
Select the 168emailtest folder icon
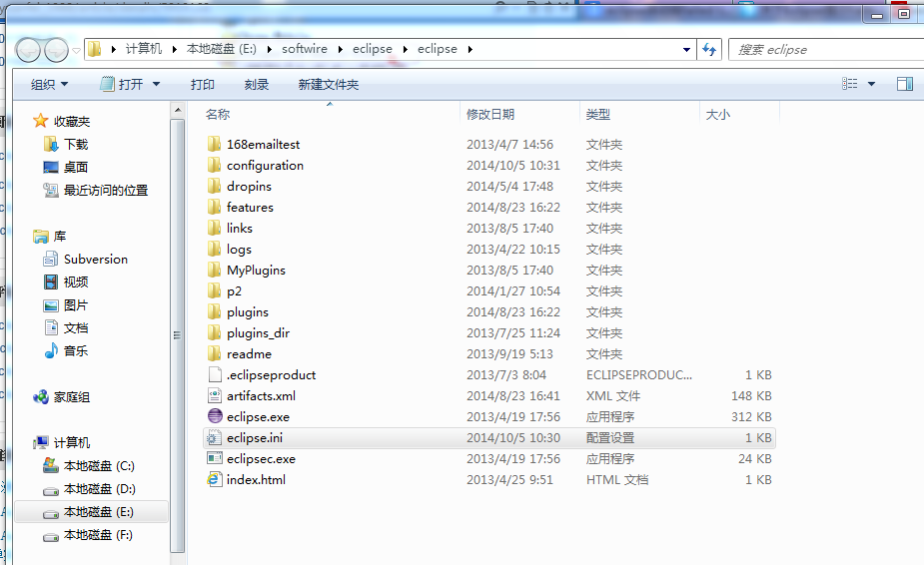click(x=215, y=145)
